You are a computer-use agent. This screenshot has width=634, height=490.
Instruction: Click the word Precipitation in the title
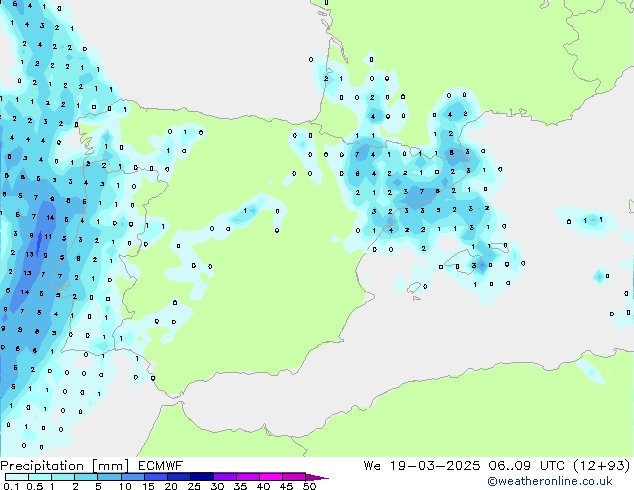point(42,466)
